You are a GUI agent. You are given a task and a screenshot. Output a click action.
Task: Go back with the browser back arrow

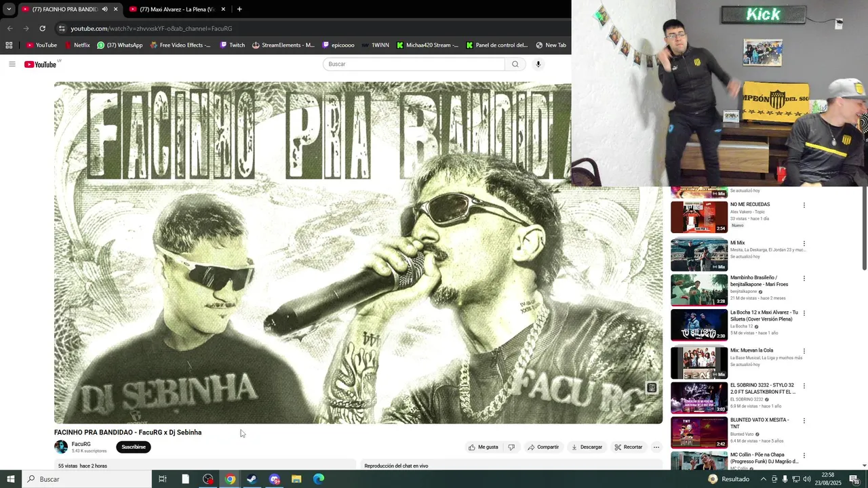9,28
